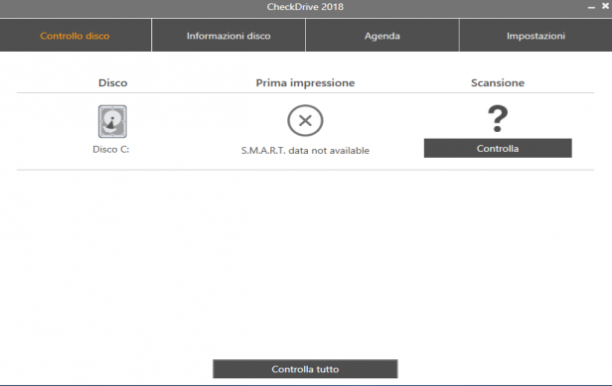
Task: Click the CheckDrive 2018 title text
Action: (305, 7)
